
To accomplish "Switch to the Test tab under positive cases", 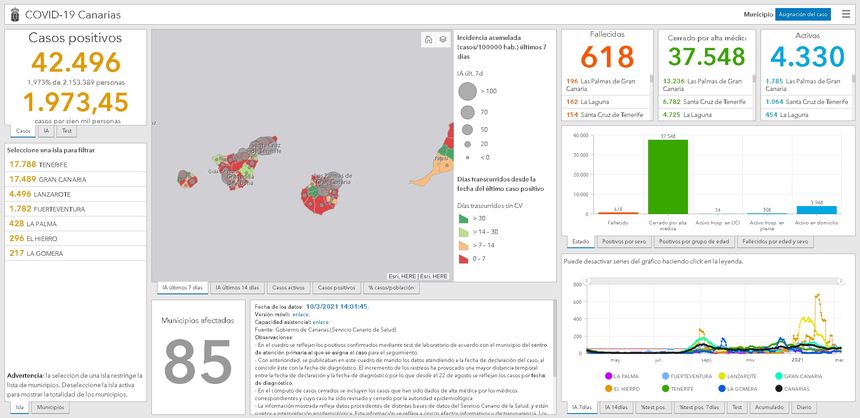I will [x=66, y=131].
